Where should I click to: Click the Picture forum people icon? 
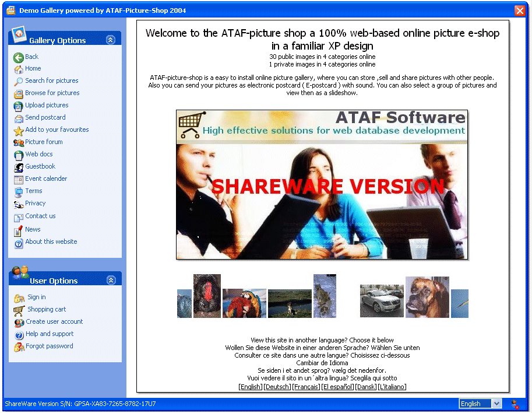point(18,143)
